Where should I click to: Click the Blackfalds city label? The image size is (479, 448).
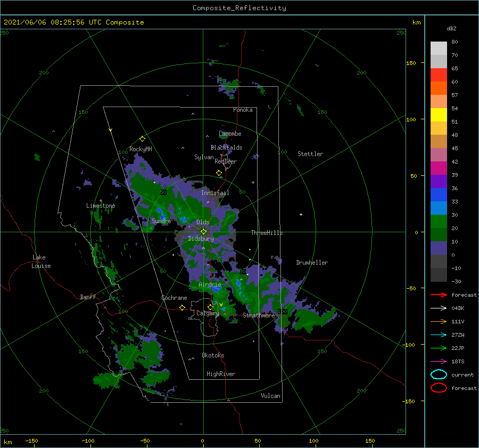point(226,148)
